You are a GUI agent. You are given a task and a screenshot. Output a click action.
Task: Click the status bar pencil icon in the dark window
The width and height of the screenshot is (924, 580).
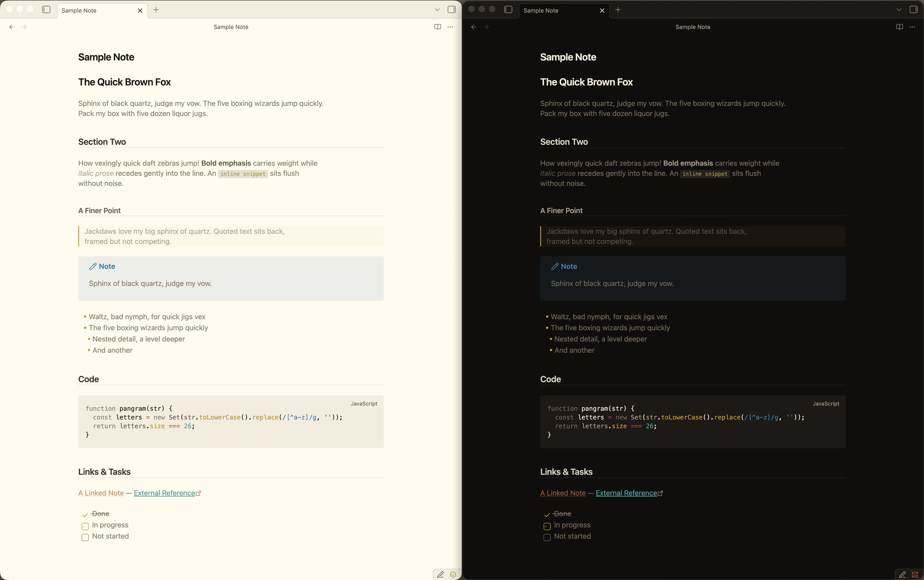pyautogui.click(x=903, y=574)
